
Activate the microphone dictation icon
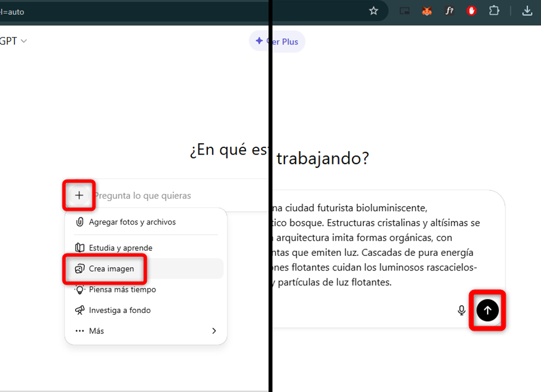pos(461,310)
